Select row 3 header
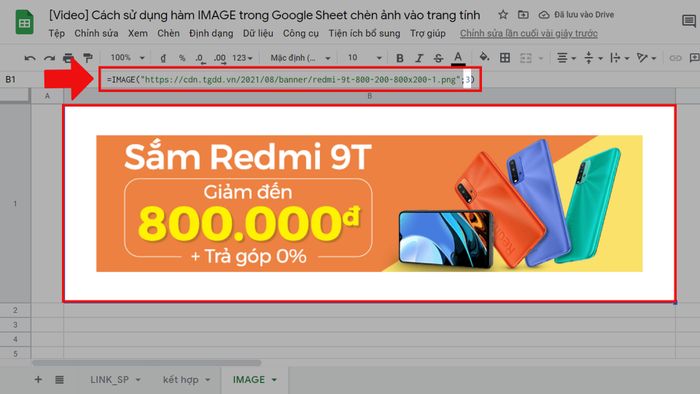Image resolution: width=700 pixels, height=394 pixels. click(x=15, y=325)
